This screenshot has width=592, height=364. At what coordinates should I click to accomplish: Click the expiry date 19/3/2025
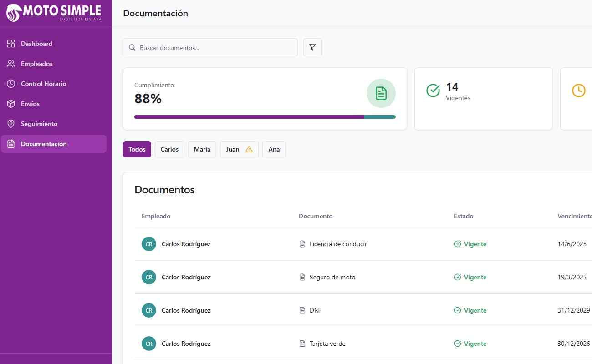coord(572,277)
